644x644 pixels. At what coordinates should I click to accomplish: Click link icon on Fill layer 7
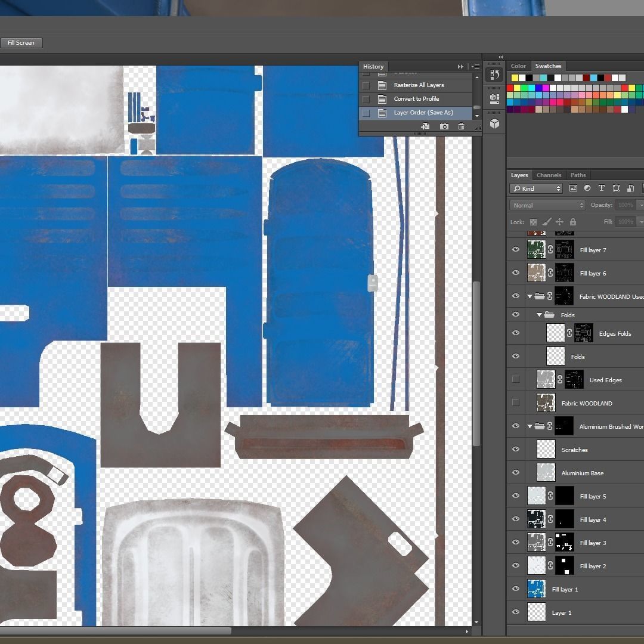(550, 250)
